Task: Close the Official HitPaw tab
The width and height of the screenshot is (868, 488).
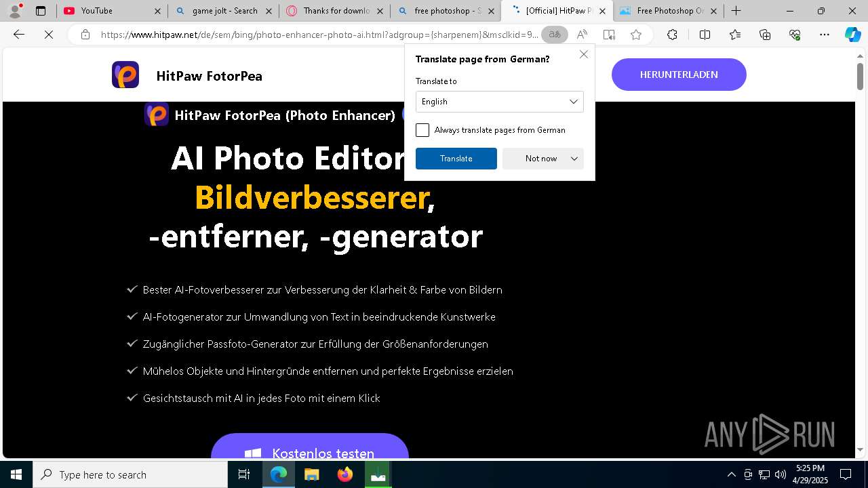Action: pos(602,11)
